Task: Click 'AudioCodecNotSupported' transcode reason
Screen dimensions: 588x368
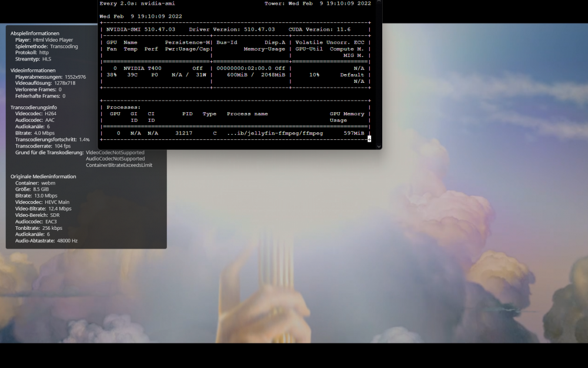Action: coord(115,159)
